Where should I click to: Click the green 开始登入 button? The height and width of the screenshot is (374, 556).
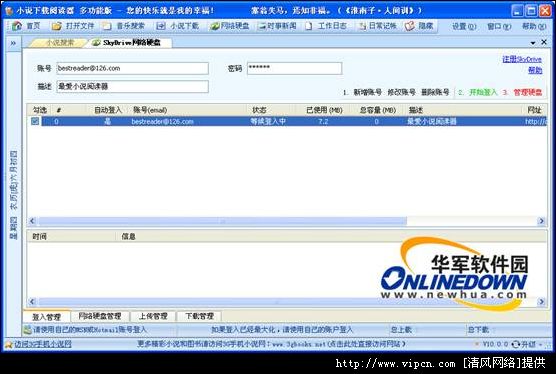(x=483, y=93)
